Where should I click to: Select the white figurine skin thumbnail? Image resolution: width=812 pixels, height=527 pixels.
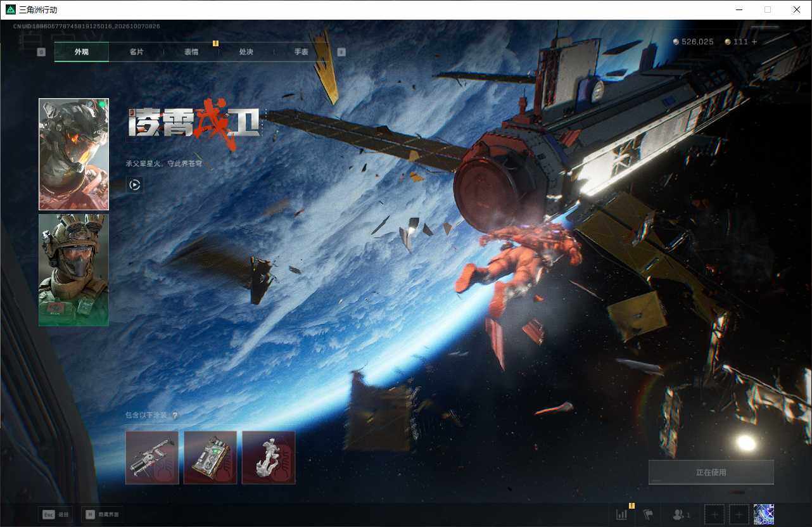pyautogui.click(x=269, y=457)
